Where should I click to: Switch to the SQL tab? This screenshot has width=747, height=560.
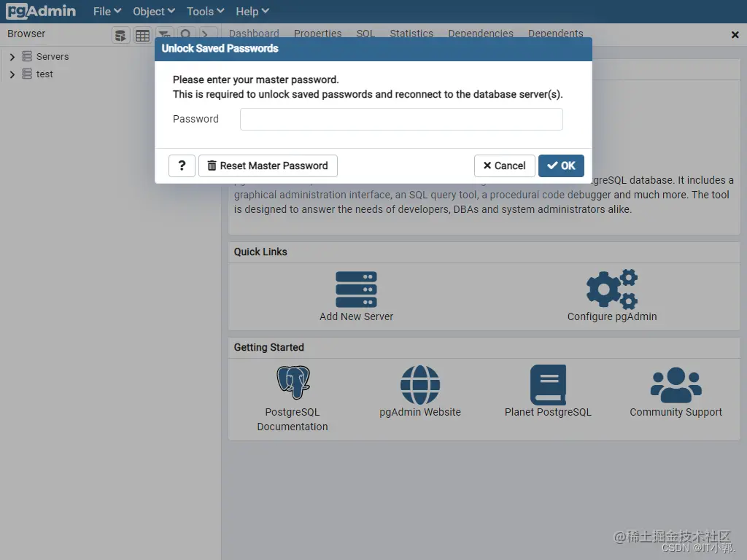(366, 33)
